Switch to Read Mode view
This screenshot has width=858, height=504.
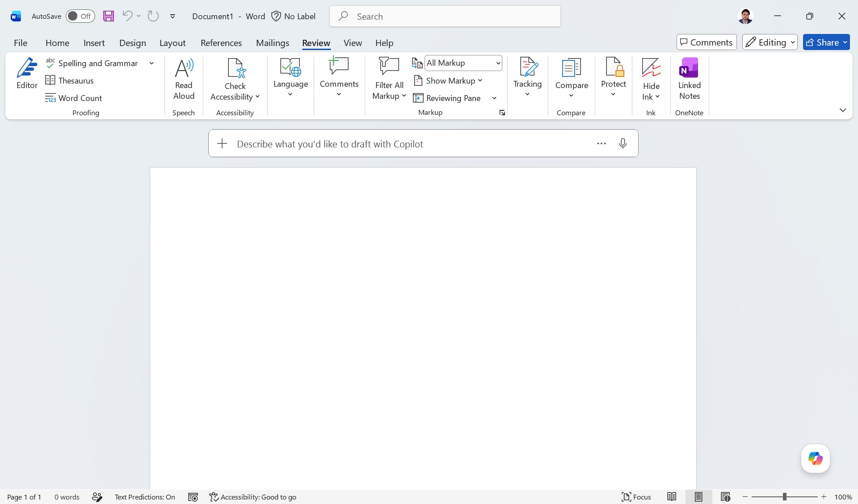point(672,497)
